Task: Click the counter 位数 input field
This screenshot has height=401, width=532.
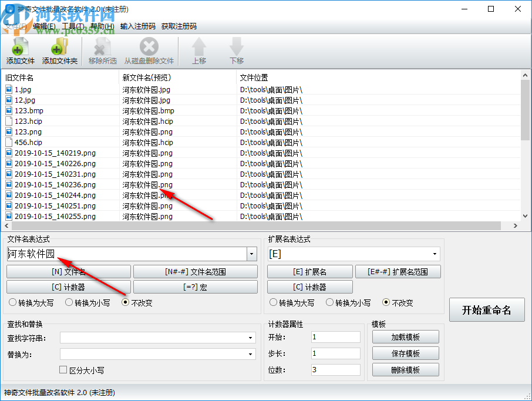Action: (335, 369)
